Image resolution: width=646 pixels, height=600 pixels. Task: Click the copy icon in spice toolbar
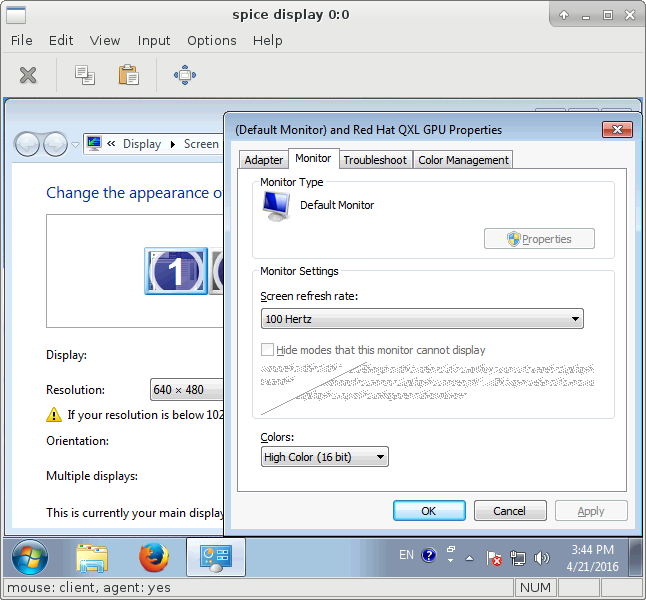[85, 75]
